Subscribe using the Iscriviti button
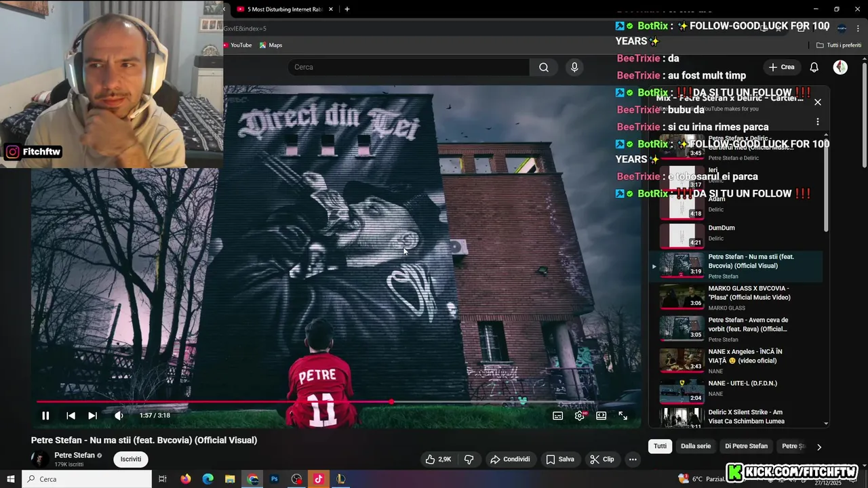 131,459
